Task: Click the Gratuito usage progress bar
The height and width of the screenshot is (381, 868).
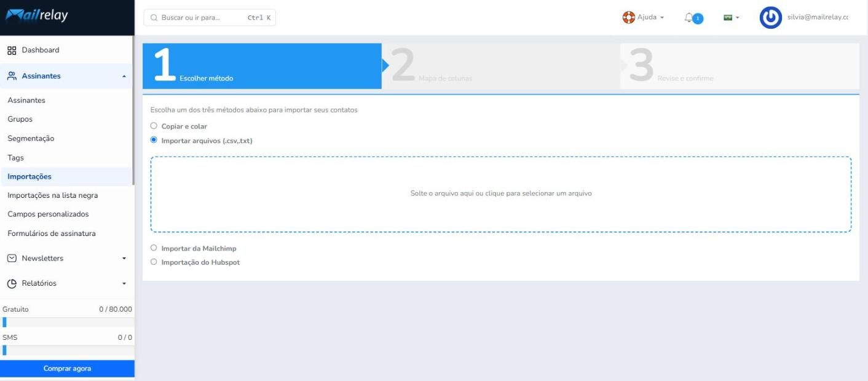Action: tap(67, 323)
